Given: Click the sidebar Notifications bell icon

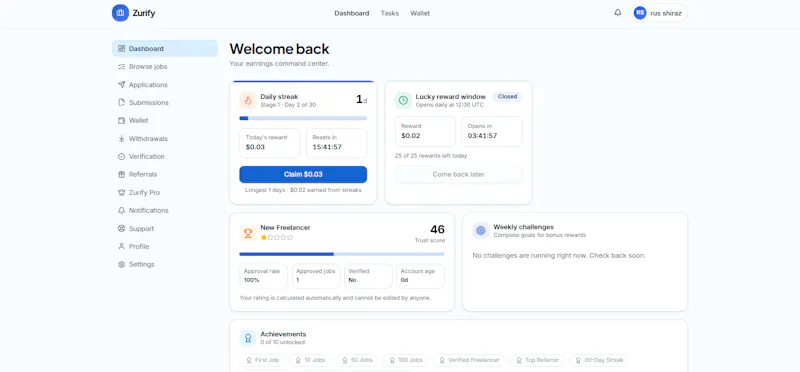Looking at the screenshot, I should point(121,211).
